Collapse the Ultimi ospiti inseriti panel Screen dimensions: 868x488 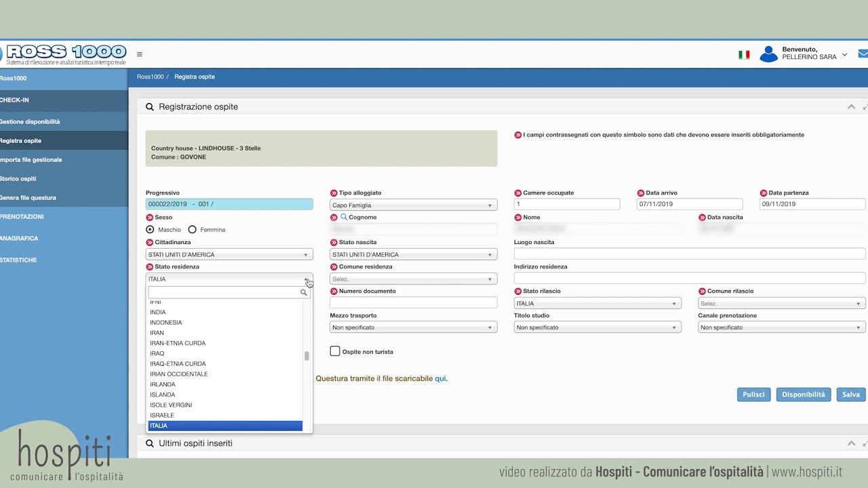(x=851, y=443)
